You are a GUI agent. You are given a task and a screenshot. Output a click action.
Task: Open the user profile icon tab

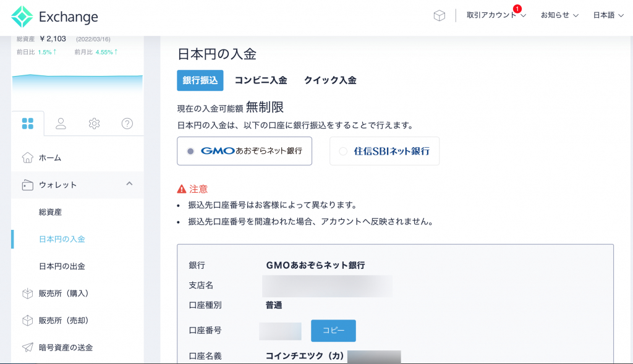61,124
